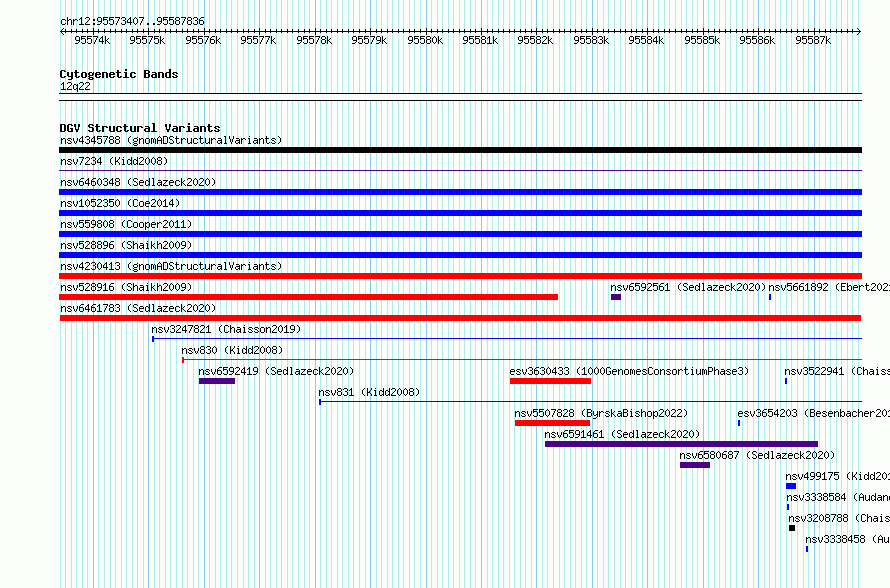Click the nsv6461783 (Sedlazeck2020) label
Screen dimensions: 890x588
point(138,308)
